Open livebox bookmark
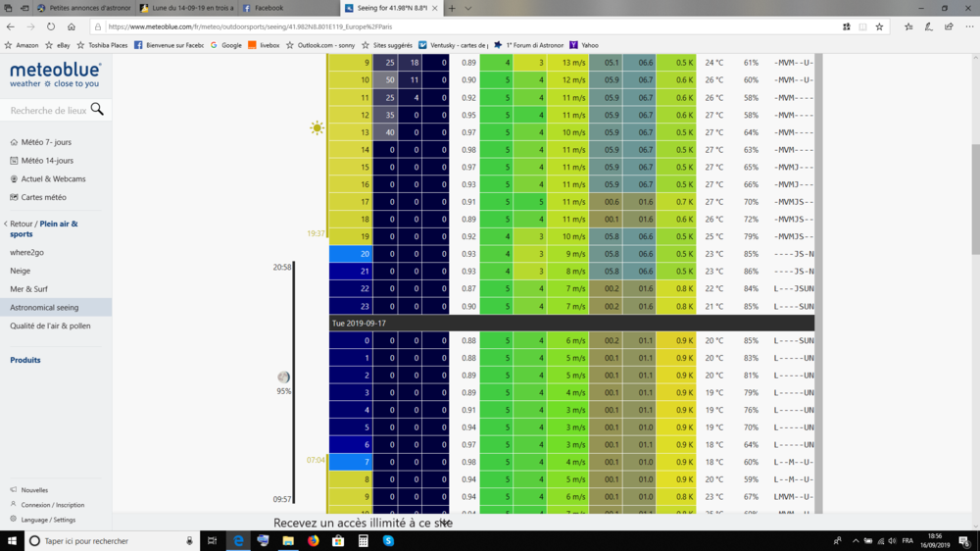Viewport: 980px width, 551px height. point(264,45)
